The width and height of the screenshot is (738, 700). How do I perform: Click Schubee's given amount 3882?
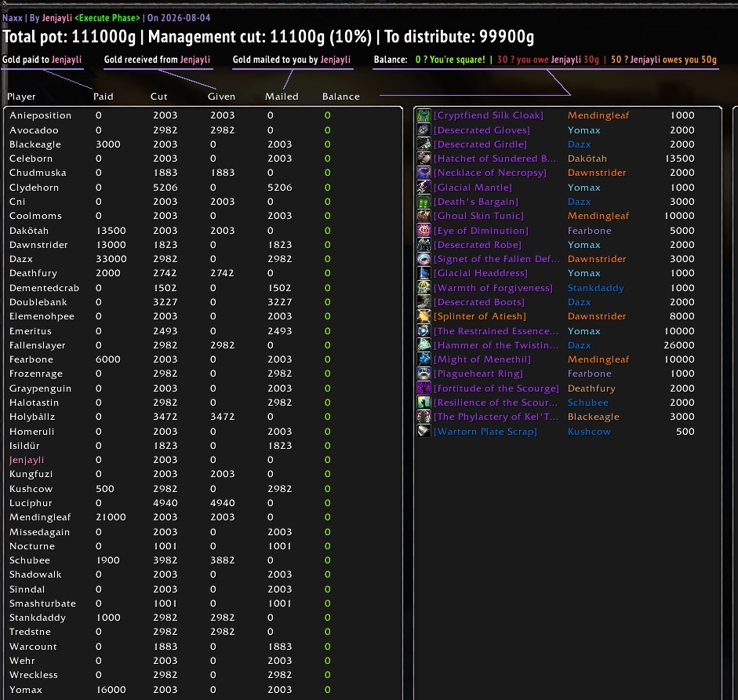pos(222,560)
